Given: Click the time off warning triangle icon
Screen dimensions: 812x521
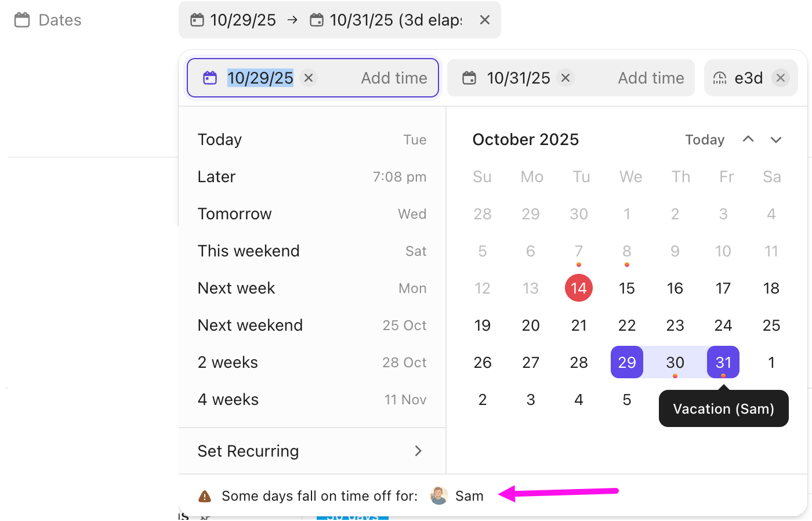Looking at the screenshot, I should [x=205, y=496].
